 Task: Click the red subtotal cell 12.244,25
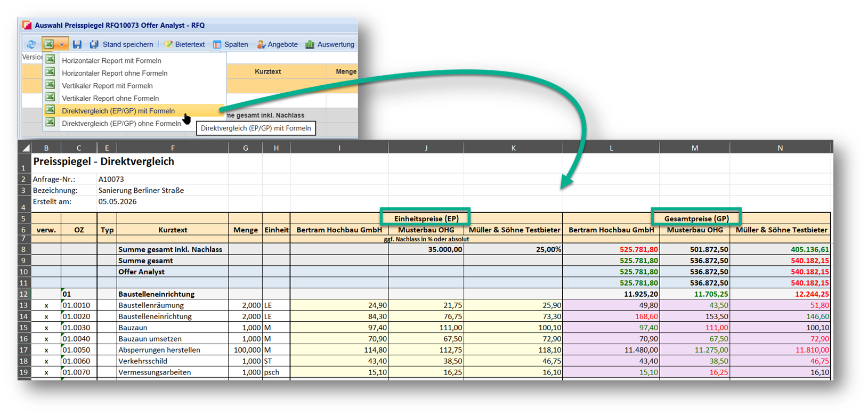click(x=780, y=294)
